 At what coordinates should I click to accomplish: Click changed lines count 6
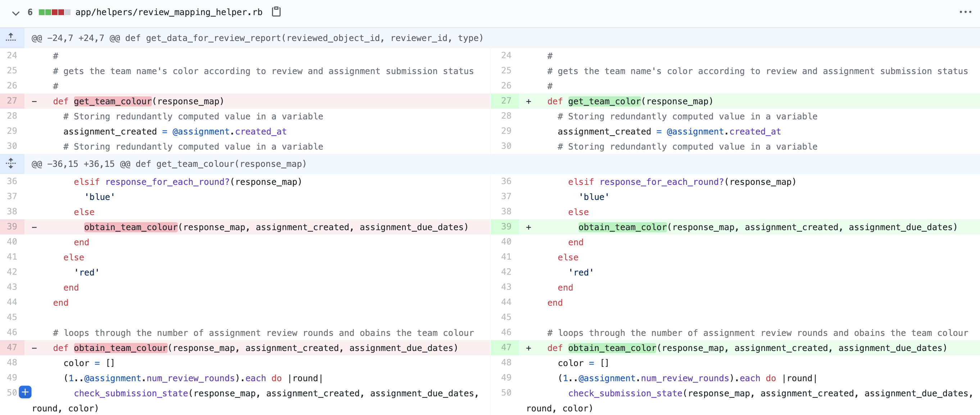coord(30,12)
